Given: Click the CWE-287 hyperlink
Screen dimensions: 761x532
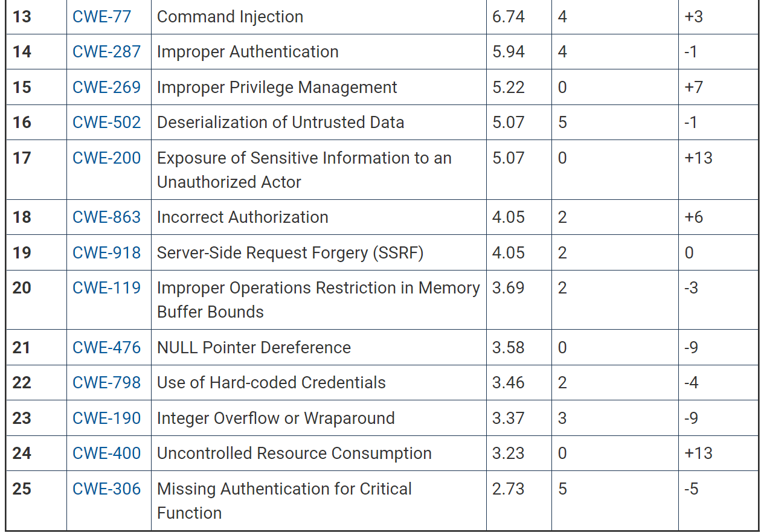Looking at the screenshot, I should tap(106, 52).
